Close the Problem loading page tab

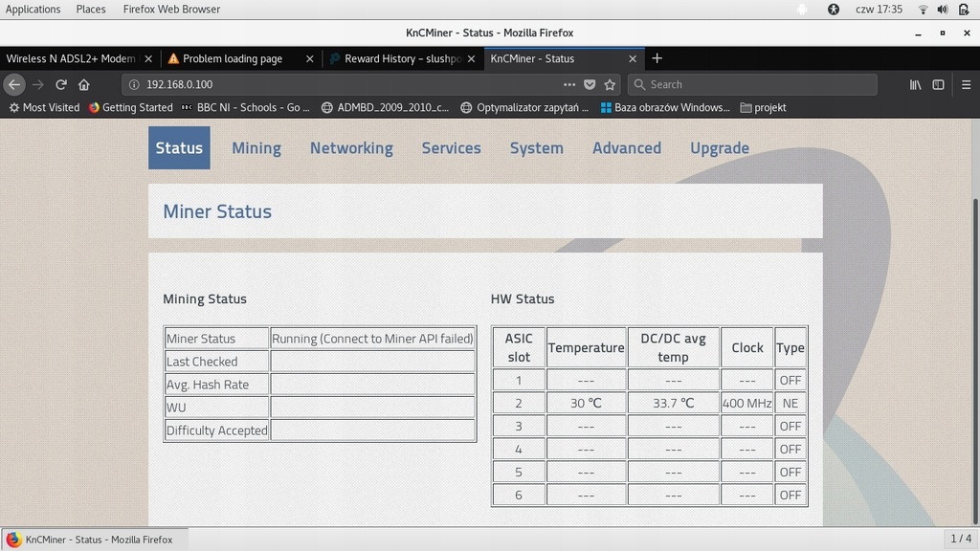point(309,58)
